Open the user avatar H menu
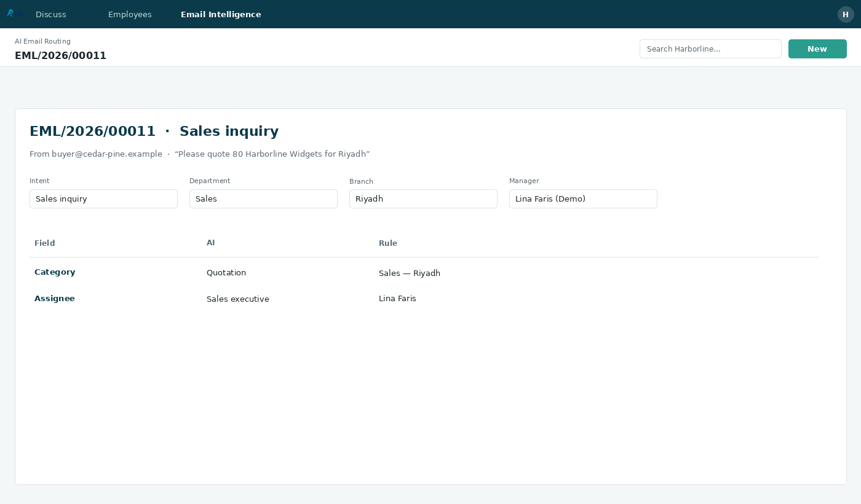 pyautogui.click(x=846, y=14)
